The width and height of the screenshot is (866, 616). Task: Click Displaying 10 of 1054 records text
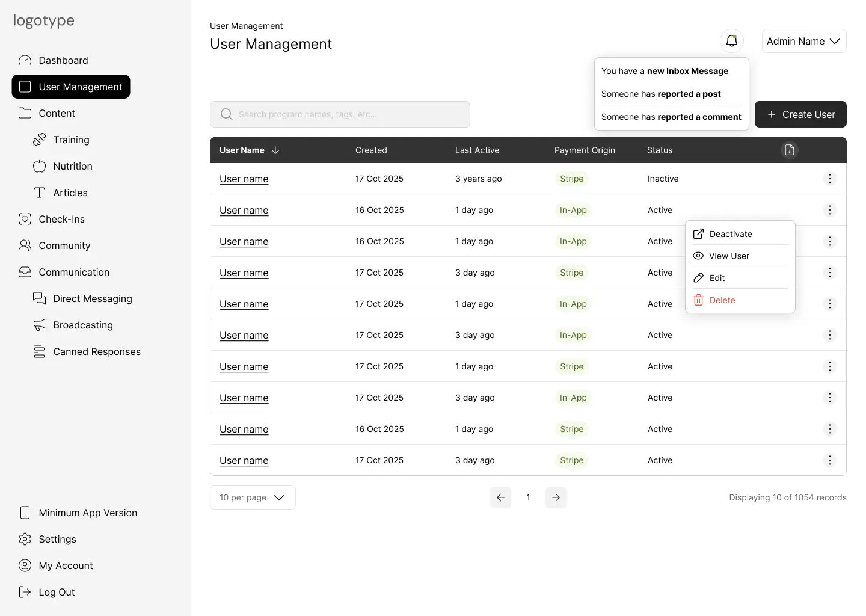[x=788, y=497]
